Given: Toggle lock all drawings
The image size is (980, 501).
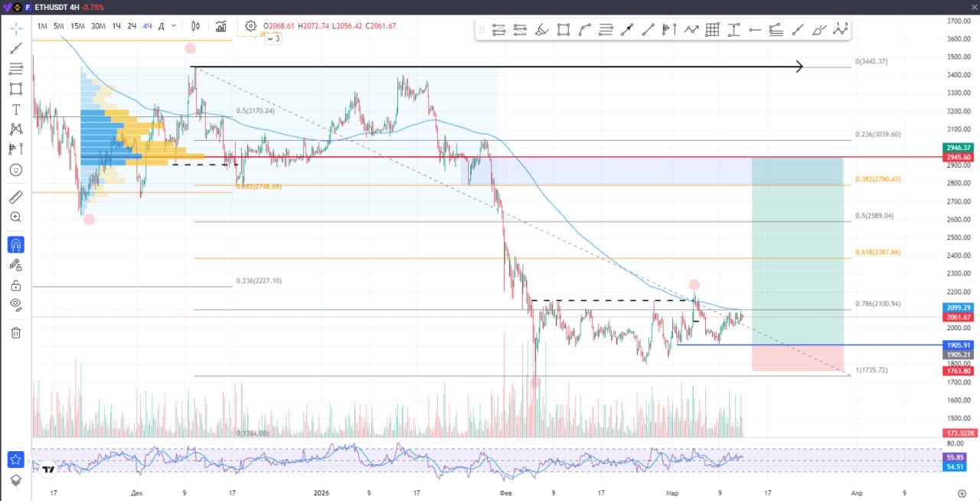Looking at the screenshot, I should click(16, 285).
